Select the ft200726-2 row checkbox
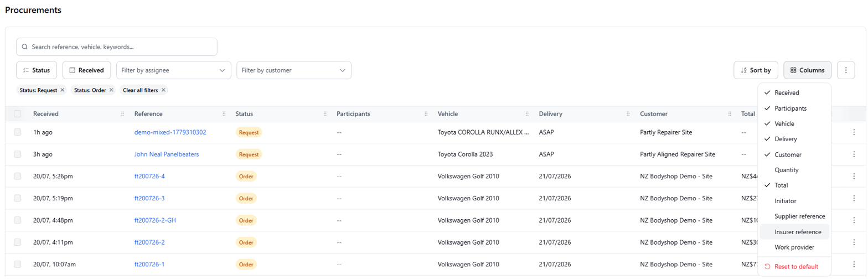This screenshot has width=868, height=279. tap(18, 242)
